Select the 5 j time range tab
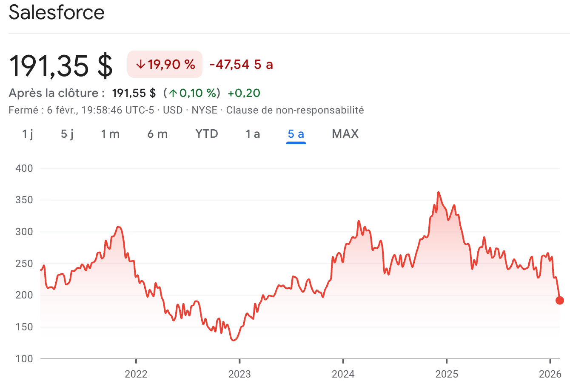Screen dimensions: 570x392 point(67,134)
